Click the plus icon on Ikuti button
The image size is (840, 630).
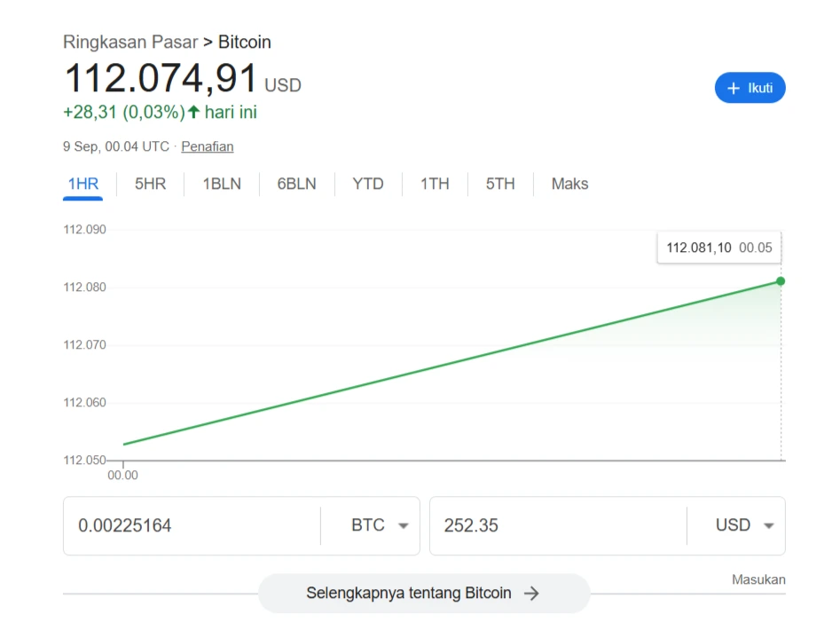(x=734, y=88)
